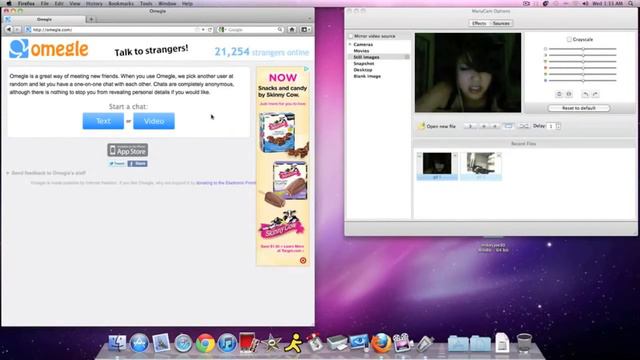Image resolution: width=640 pixels, height=360 pixels.
Task: Switch to the Effects tab in ManyCam
Action: click(479, 23)
